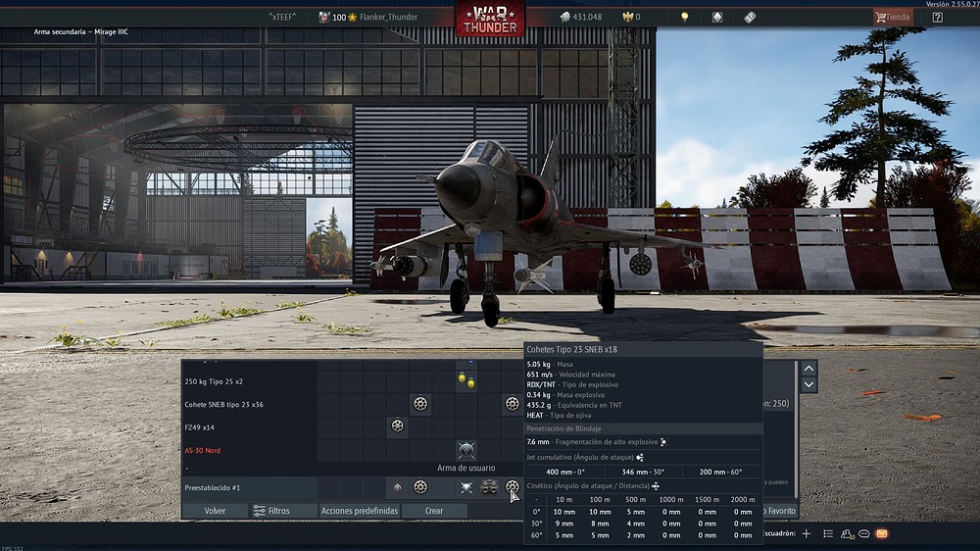
Task: Click the 250 kg Tipo 25 bombs icon
Action: (466, 379)
